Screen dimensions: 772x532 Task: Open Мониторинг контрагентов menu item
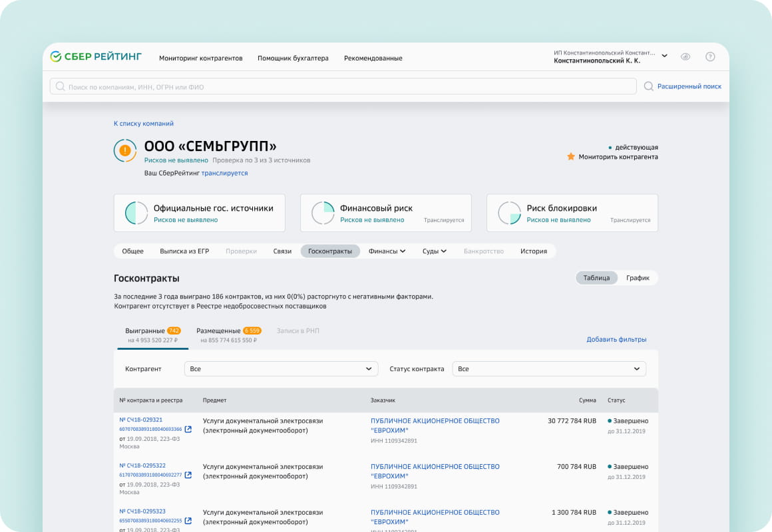(200, 59)
